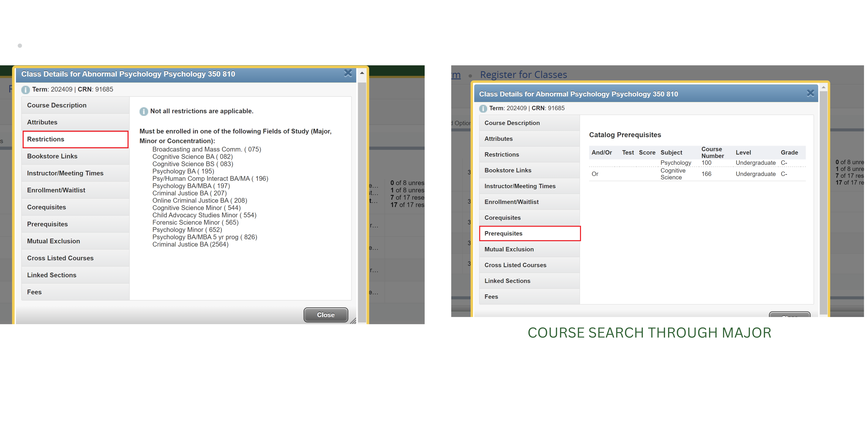Select Restrictions tab in left dialog
This screenshot has width=868, height=434.
pyautogui.click(x=75, y=139)
